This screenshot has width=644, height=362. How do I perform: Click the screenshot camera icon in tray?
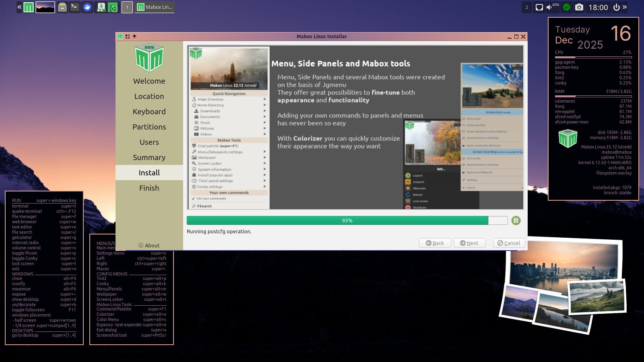(x=579, y=7)
